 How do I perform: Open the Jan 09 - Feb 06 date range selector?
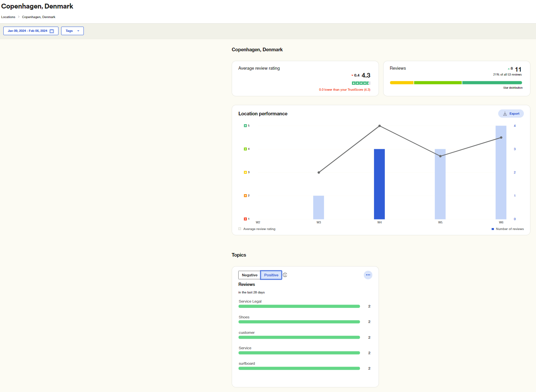tap(29, 31)
